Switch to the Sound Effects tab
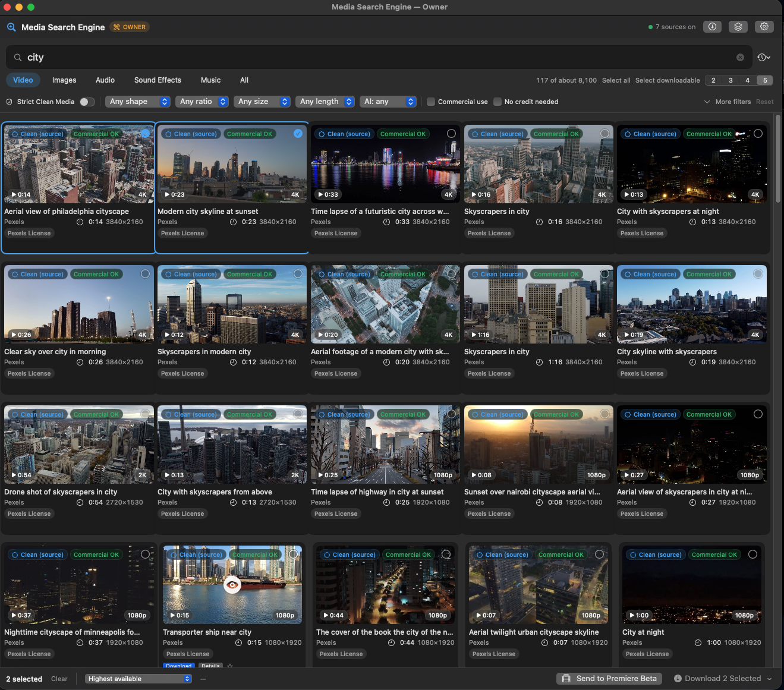 coord(158,80)
